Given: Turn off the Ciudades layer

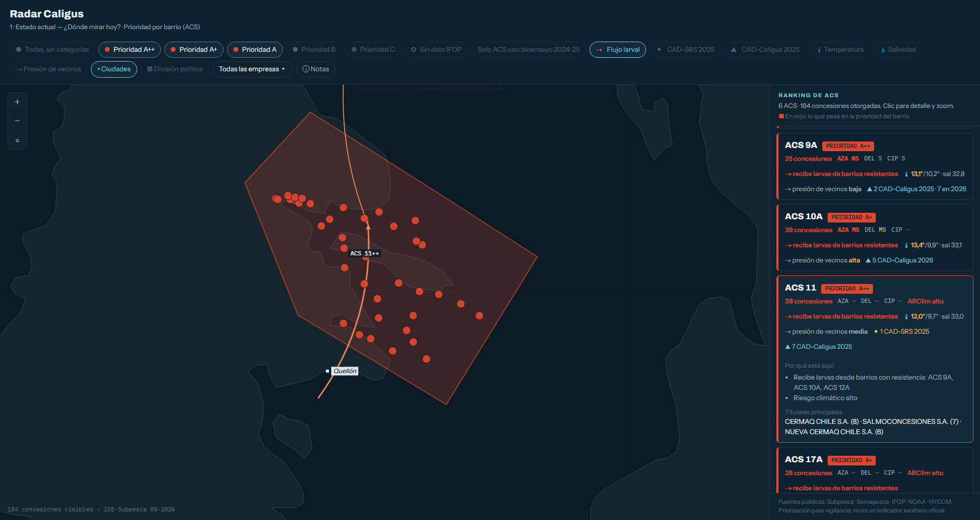Looking at the screenshot, I should click(114, 69).
